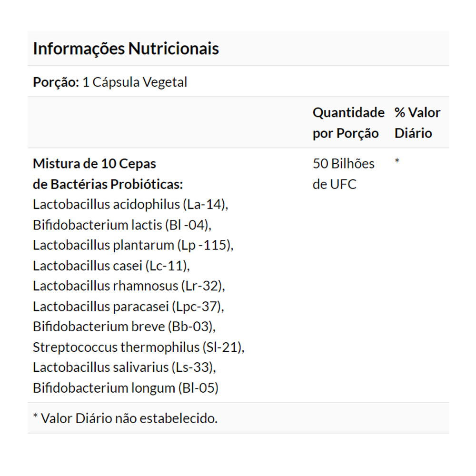
Task: Click the asterisk in the Valor Diário column
Action: pyautogui.click(x=397, y=162)
